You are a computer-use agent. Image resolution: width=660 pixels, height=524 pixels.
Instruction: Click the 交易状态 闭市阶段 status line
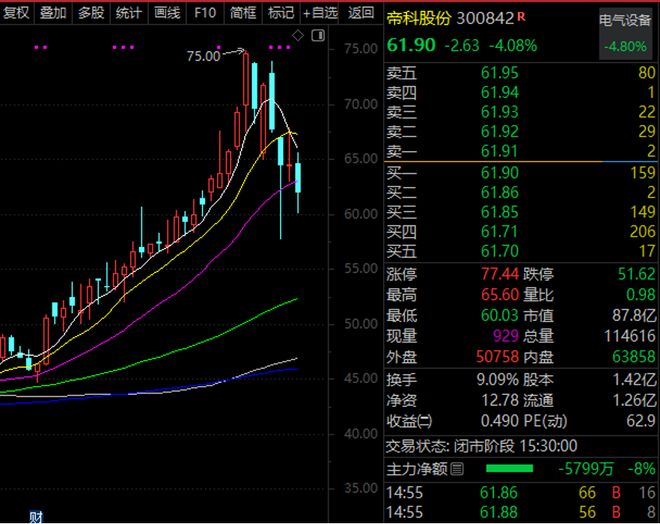point(482,446)
